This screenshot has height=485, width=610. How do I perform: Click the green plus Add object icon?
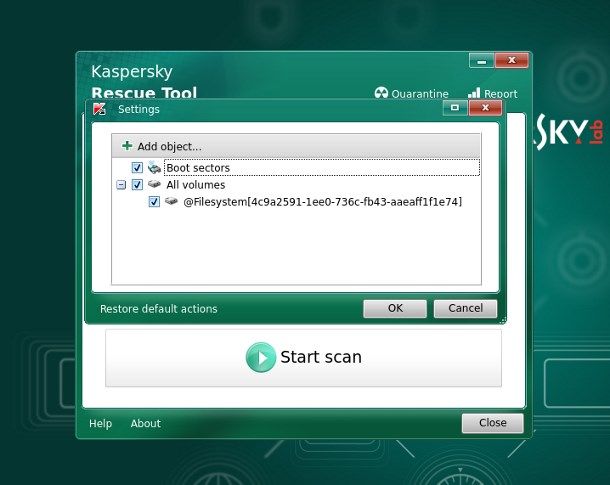[127, 146]
